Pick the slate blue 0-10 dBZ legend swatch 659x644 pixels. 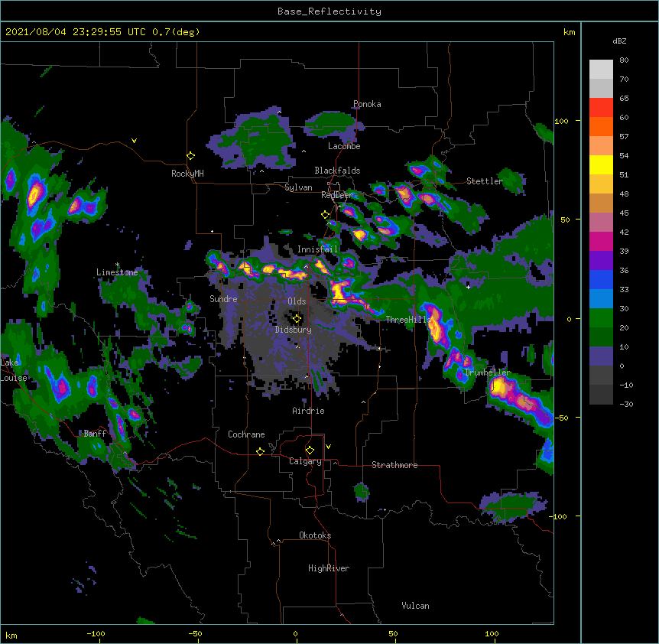pyautogui.click(x=601, y=356)
